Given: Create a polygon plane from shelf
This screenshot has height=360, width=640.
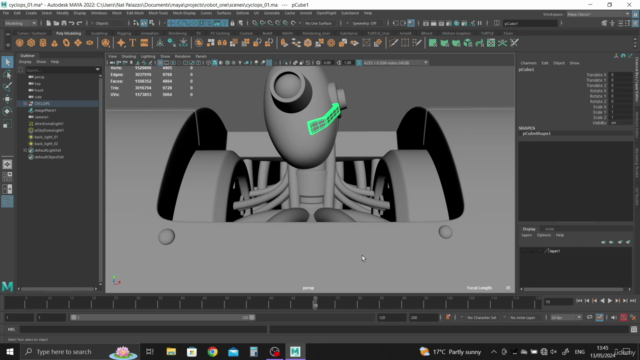Looking at the screenshot, I should (x=78, y=43).
